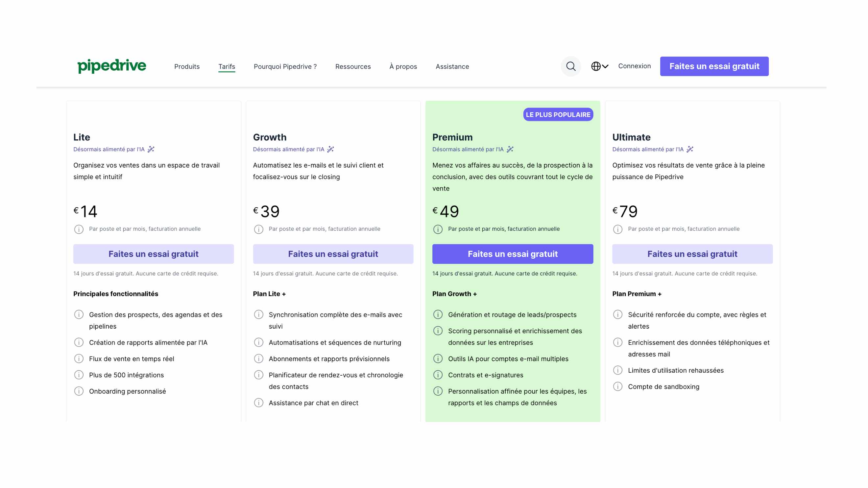Click info icon for Compte de sandboxing

click(618, 387)
